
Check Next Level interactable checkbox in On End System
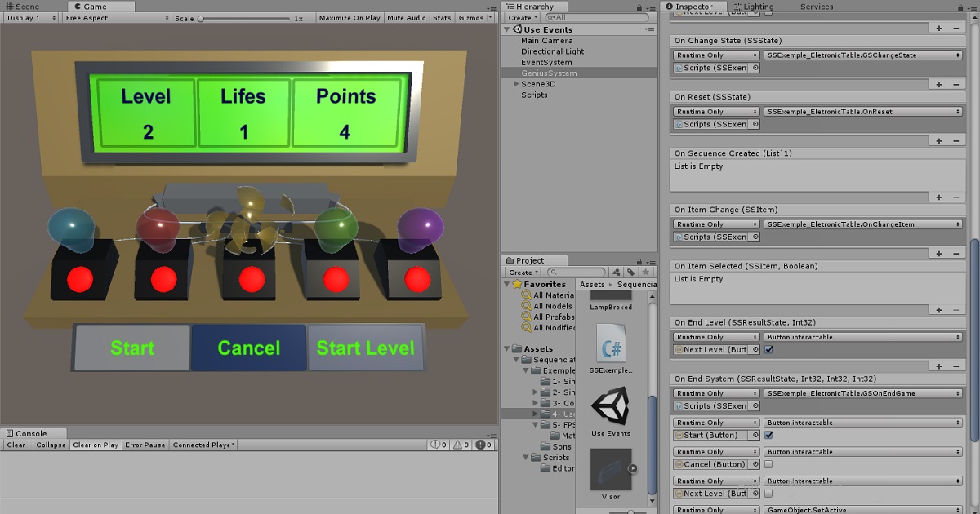768,493
